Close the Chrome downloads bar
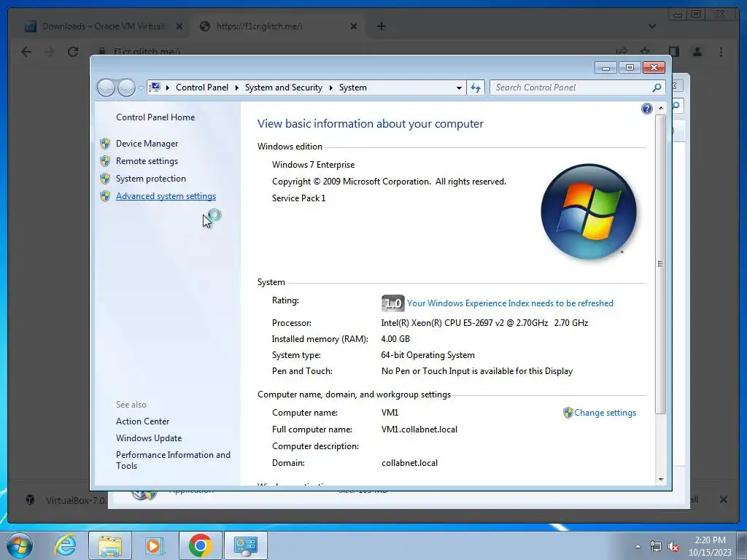Image resolution: width=747 pixels, height=560 pixels. point(723,499)
